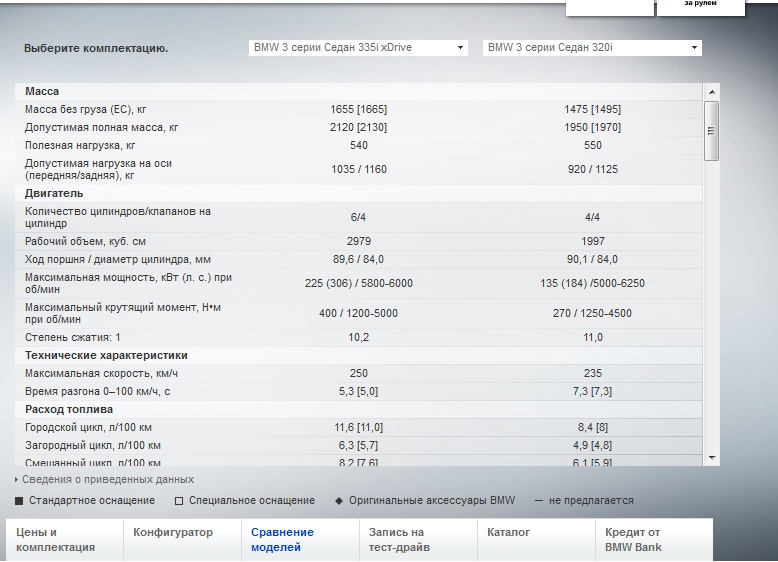778x562 pixels.
Task: Click the 'Расход топлива' section header
Action: point(359,409)
